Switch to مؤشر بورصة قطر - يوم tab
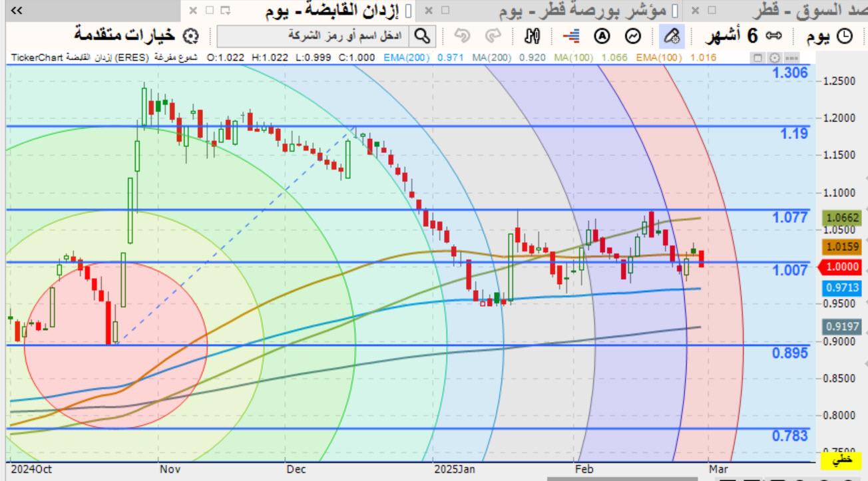The height and width of the screenshot is (481, 868). [x=584, y=11]
